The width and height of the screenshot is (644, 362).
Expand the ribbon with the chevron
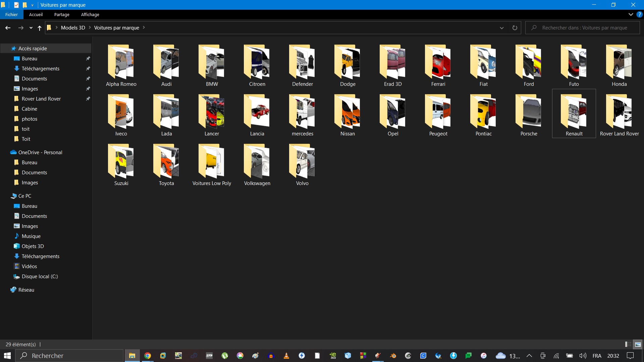[x=631, y=14]
